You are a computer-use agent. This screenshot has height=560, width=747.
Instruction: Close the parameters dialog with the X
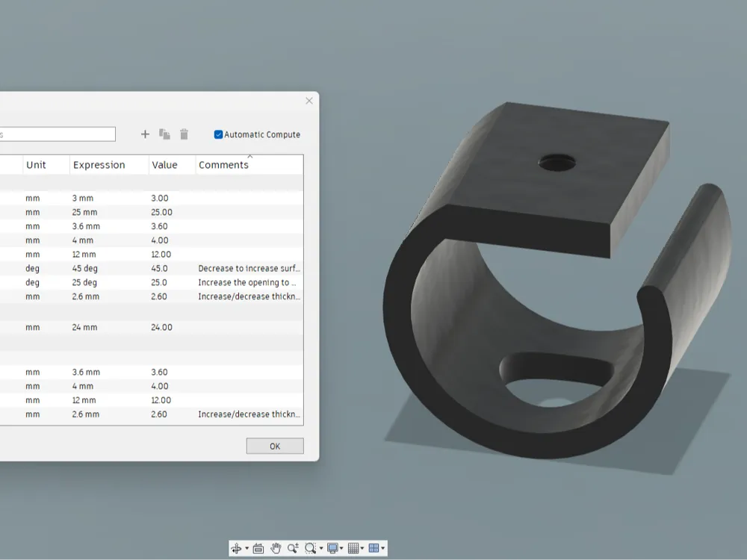click(309, 101)
